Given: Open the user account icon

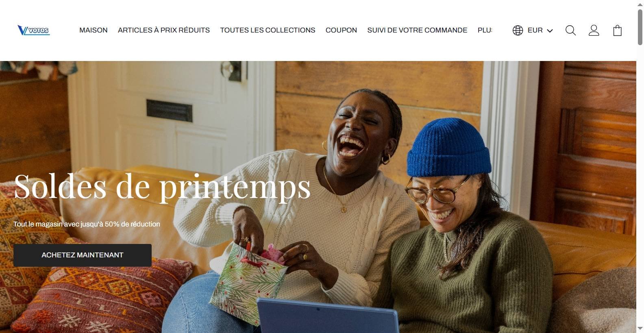Looking at the screenshot, I should tap(594, 30).
